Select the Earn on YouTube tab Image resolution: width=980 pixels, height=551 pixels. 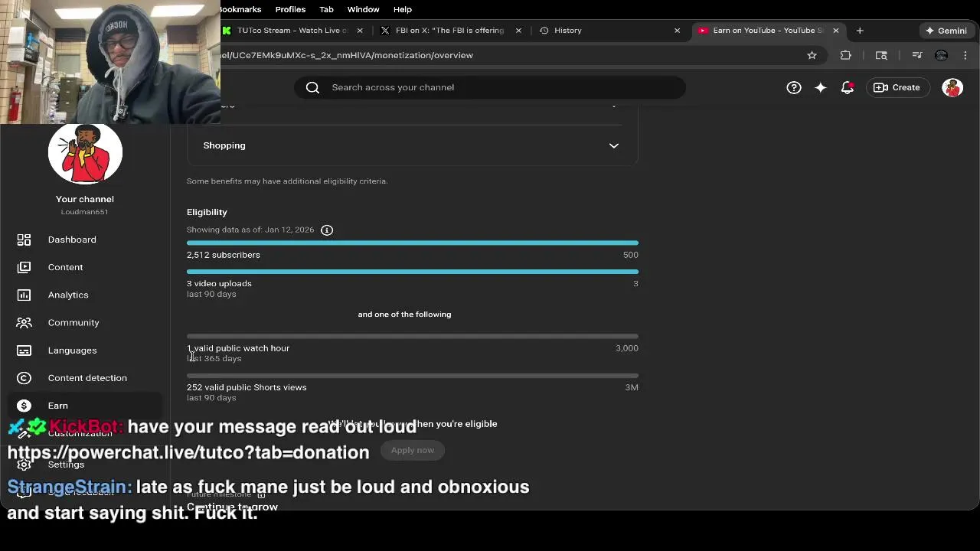(x=768, y=31)
